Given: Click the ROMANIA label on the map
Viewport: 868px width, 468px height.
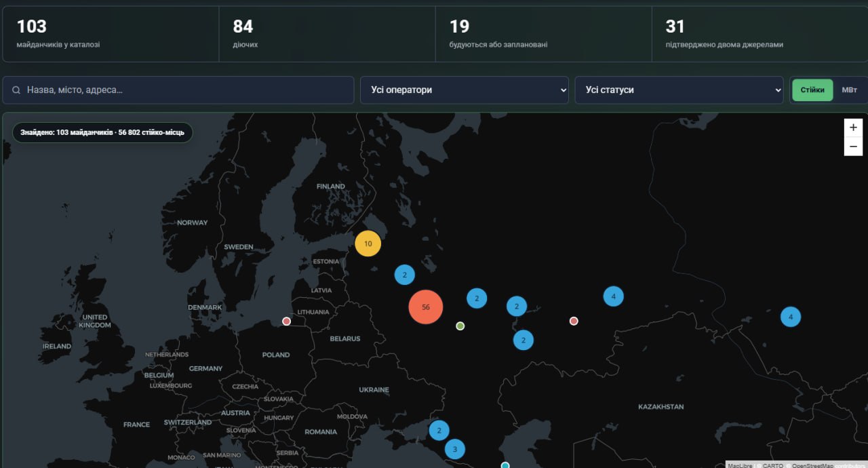Looking at the screenshot, I should coord(321,432).
